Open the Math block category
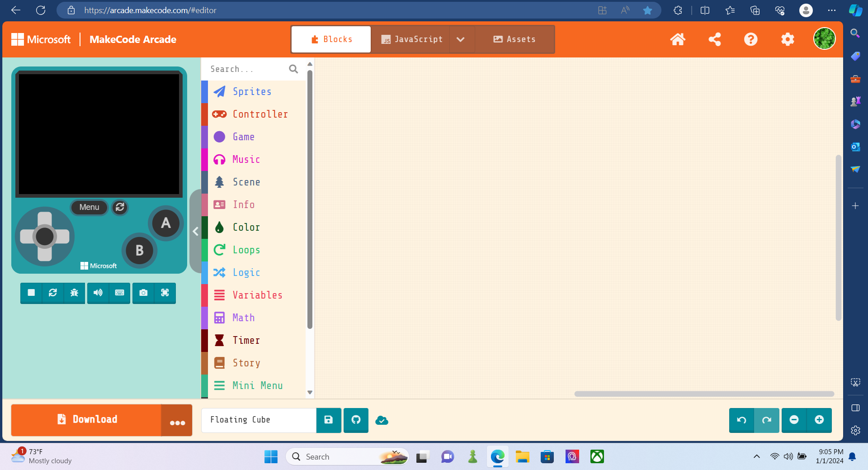 pos(253,318)
